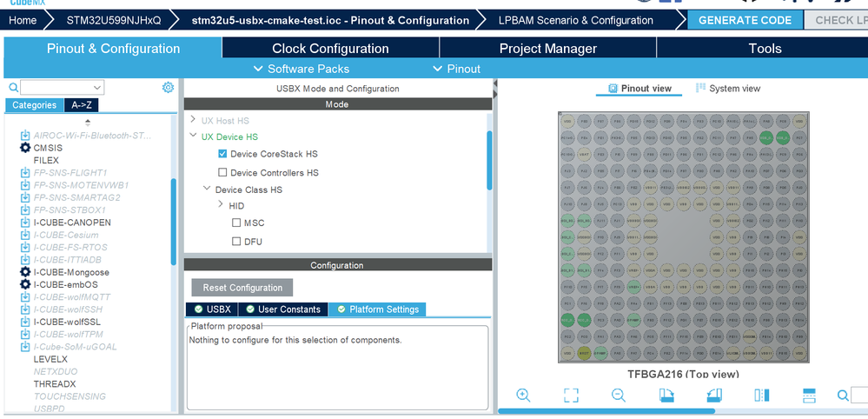Click the I-CUBE-embOS gear icon
This screenshot has width=868, height=419.
point(25,284)
